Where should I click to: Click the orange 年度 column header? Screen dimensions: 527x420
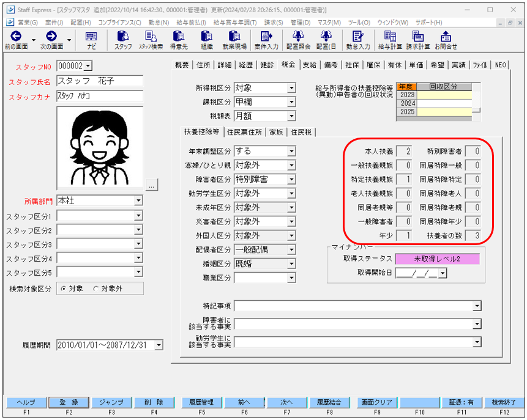click(406, 87)
